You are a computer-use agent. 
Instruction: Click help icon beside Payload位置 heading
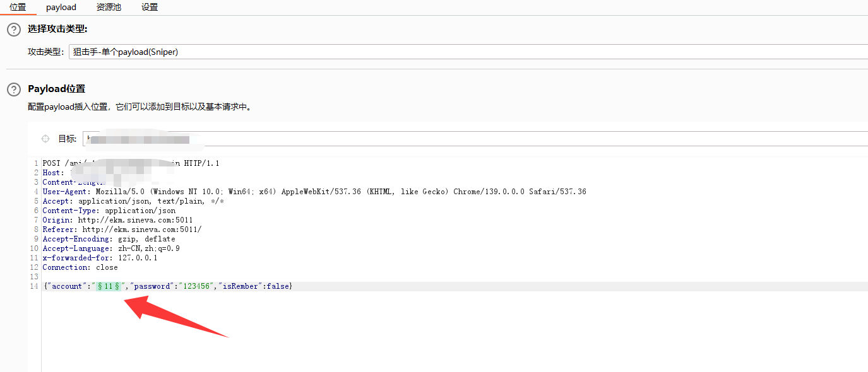[x=13, y=90]
